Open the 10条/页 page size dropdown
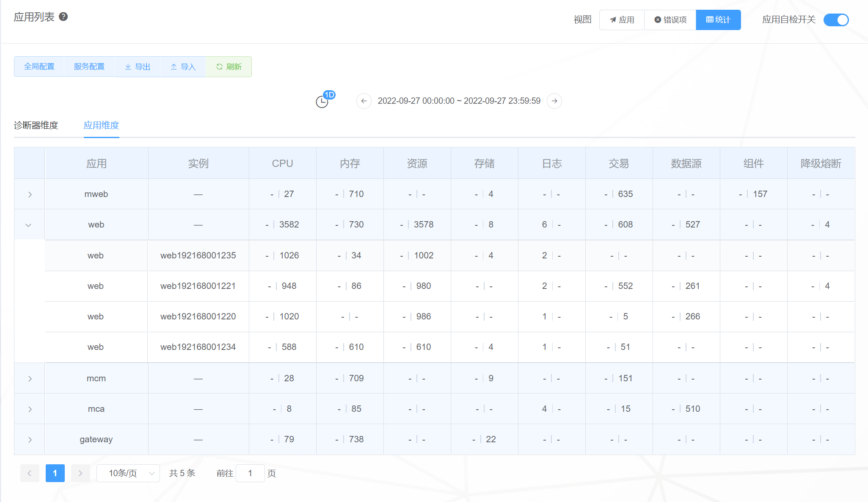 [x=128, y=473]
